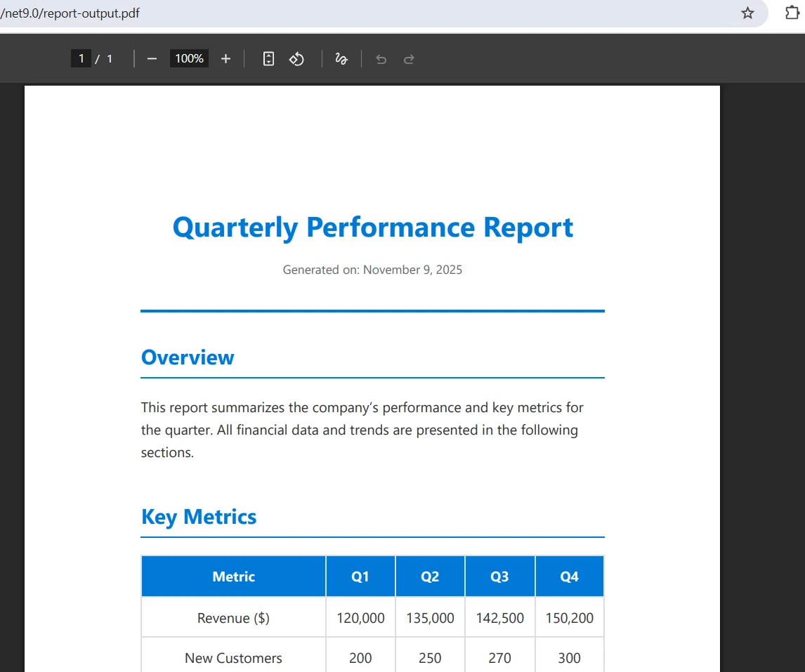This screenshot has width=805, height=672.
Task: Bookmark this page with the star icon
Action: [747, 13]
